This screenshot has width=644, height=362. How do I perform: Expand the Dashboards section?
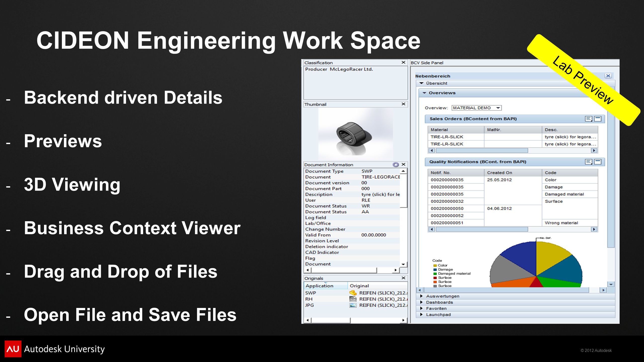click(421, 302)
